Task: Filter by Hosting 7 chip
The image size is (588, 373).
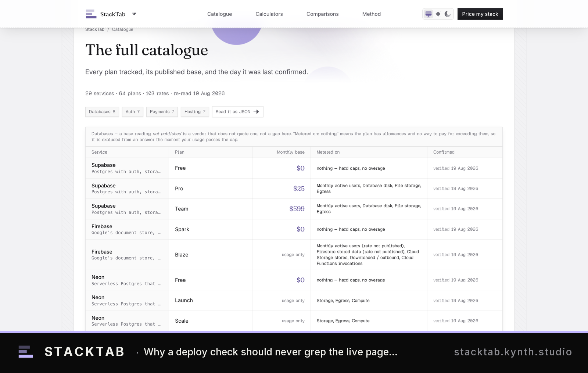Action: [195, 112]
